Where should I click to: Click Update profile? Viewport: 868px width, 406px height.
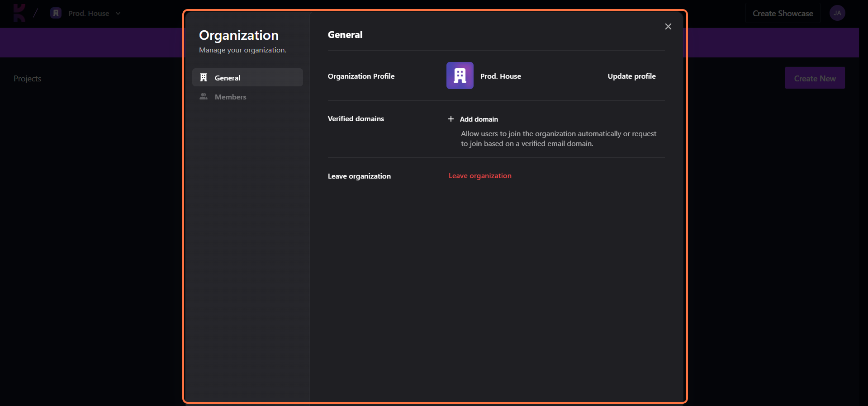click(631, 76)
